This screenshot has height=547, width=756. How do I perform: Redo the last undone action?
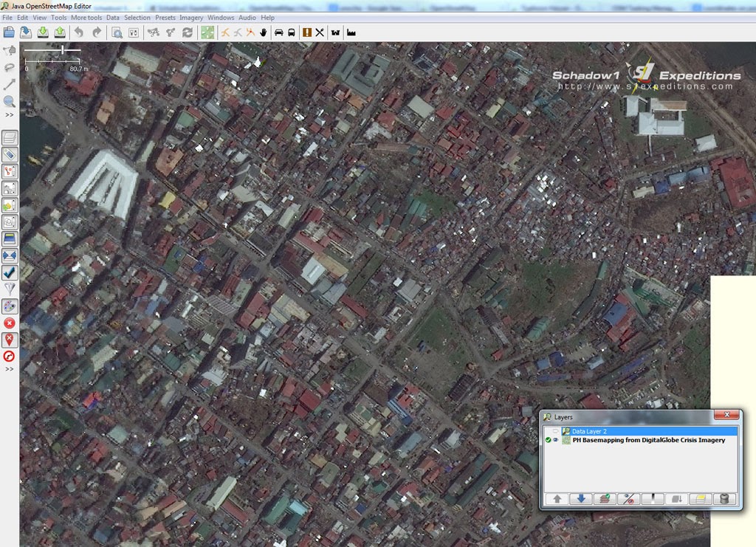coord(96,32)
